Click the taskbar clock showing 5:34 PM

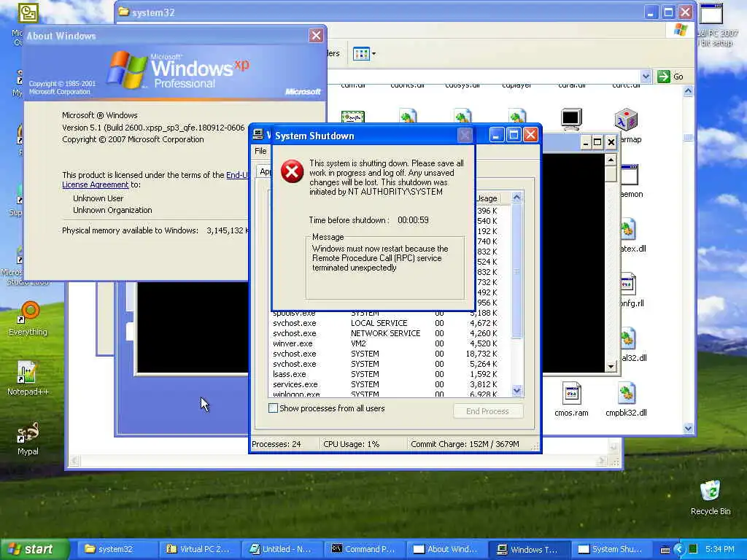tap(719, 549)
